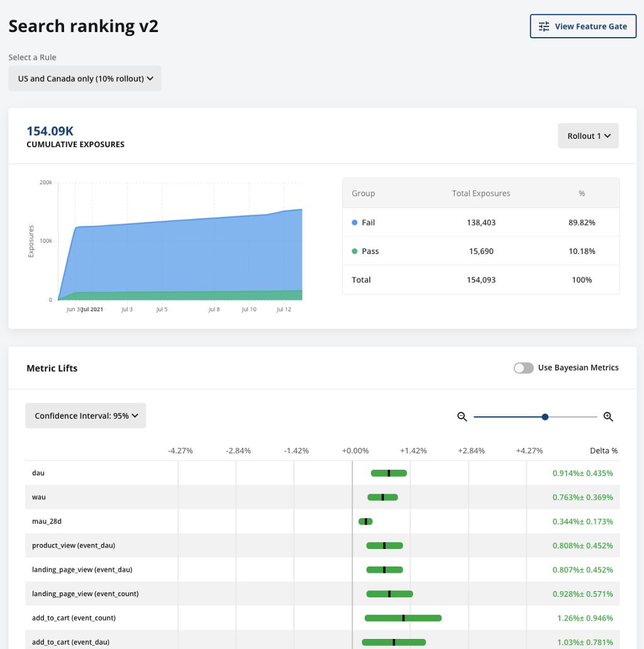Click the 0.344%± 0.173% delta value

click(x=582, y=521)
